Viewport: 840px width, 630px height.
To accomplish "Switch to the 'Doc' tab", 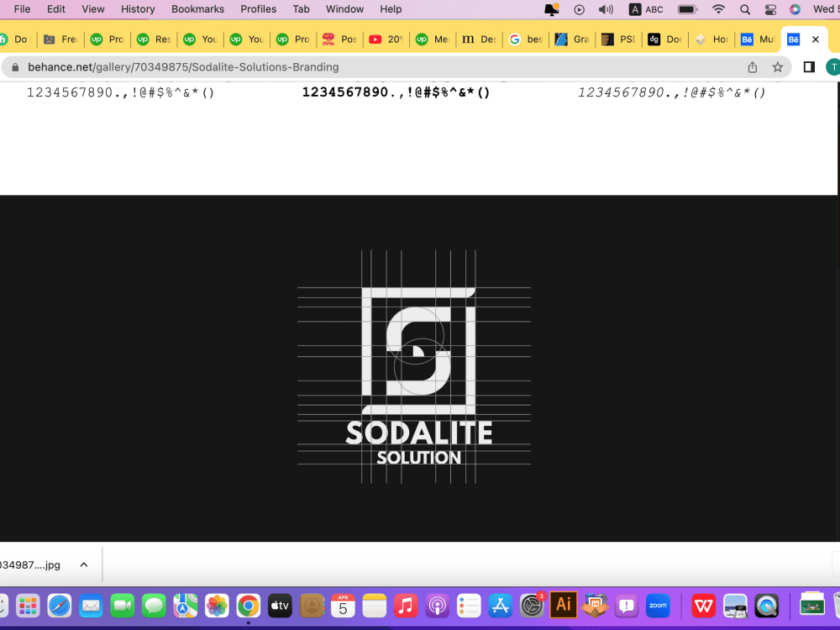I will click(664, 39).
